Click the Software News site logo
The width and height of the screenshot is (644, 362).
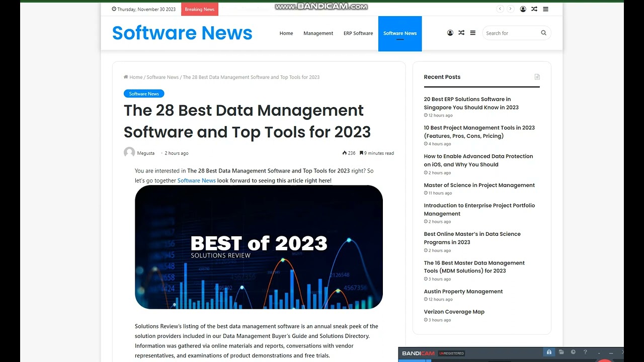tap(182, 33)
